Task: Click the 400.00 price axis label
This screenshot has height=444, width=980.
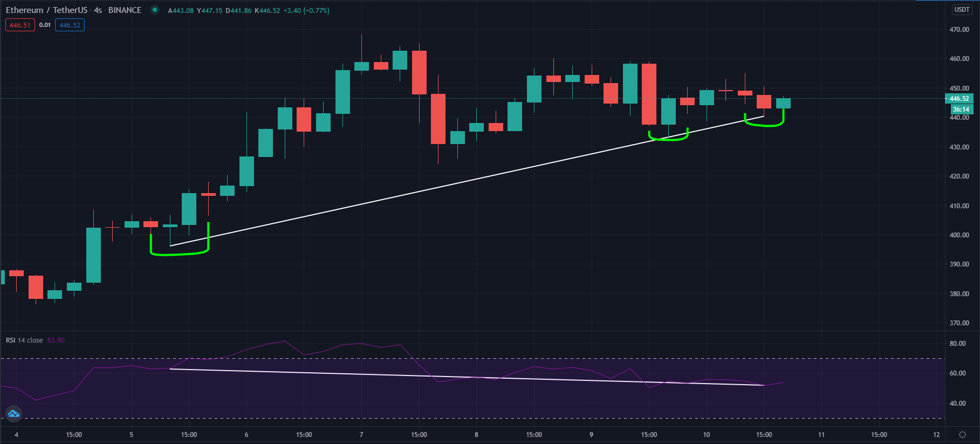Action: [959, 235]
